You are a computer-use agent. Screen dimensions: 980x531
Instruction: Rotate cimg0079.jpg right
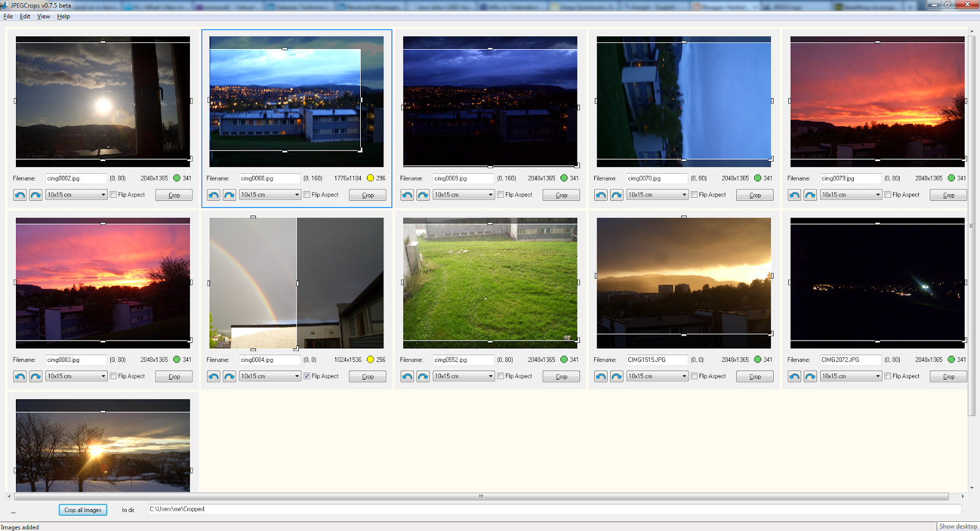[810, 195]
